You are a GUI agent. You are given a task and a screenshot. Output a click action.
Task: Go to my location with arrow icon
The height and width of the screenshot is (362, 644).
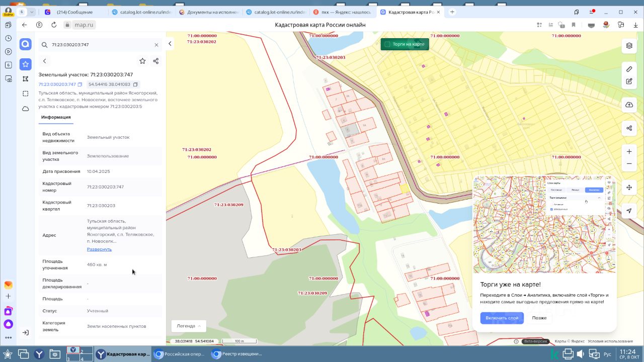point(629,211)
